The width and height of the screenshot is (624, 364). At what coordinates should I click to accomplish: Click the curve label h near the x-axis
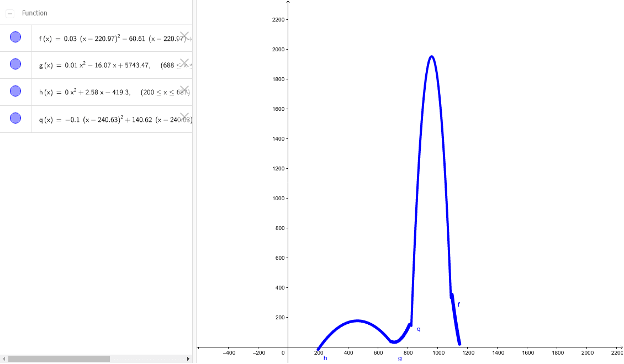tap(325, 358)
